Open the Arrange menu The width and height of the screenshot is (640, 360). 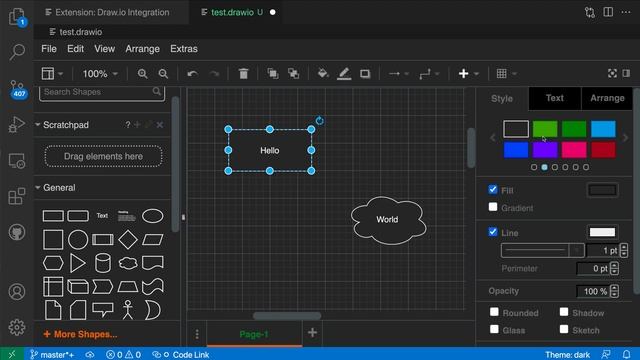tap(142, 49)
